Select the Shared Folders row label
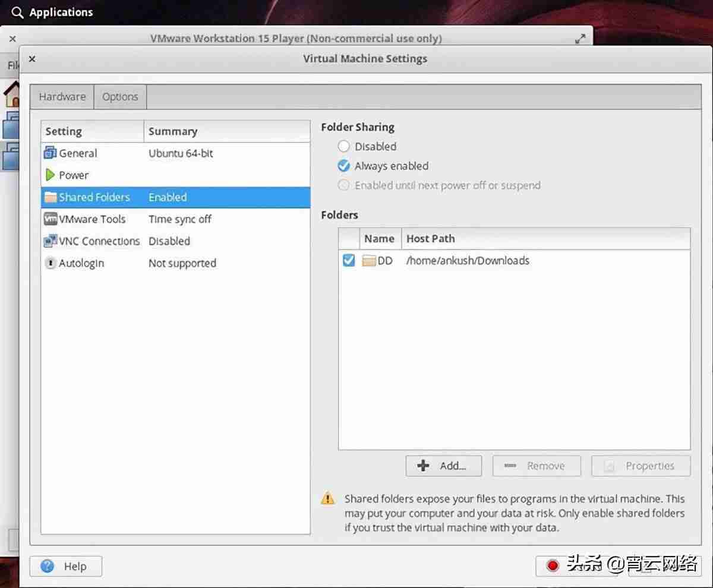Viewport: 713px width, 588px height. point(94,197)
